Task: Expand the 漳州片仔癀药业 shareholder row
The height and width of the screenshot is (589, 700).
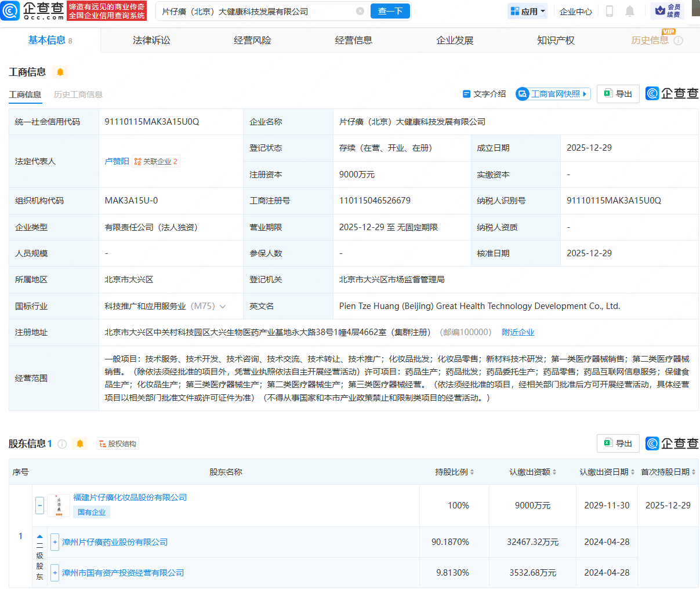Action: click(x=55, y=542)
